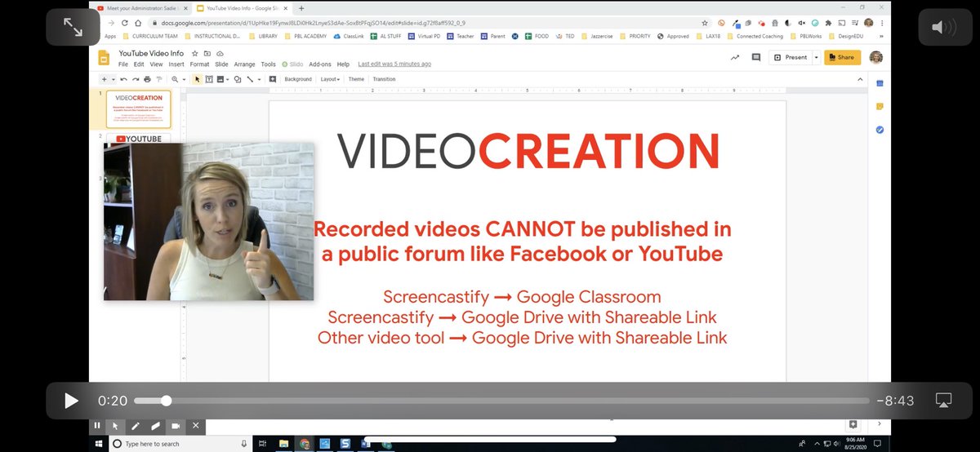
Task: Expand the Present options dropdown arrow
Action: 815,57
